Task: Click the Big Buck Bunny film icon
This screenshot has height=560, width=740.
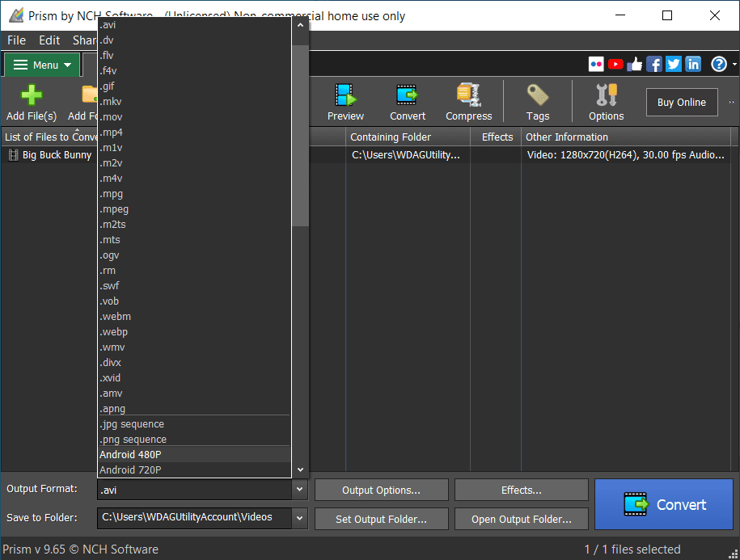Action: click(x=13, y=155)
